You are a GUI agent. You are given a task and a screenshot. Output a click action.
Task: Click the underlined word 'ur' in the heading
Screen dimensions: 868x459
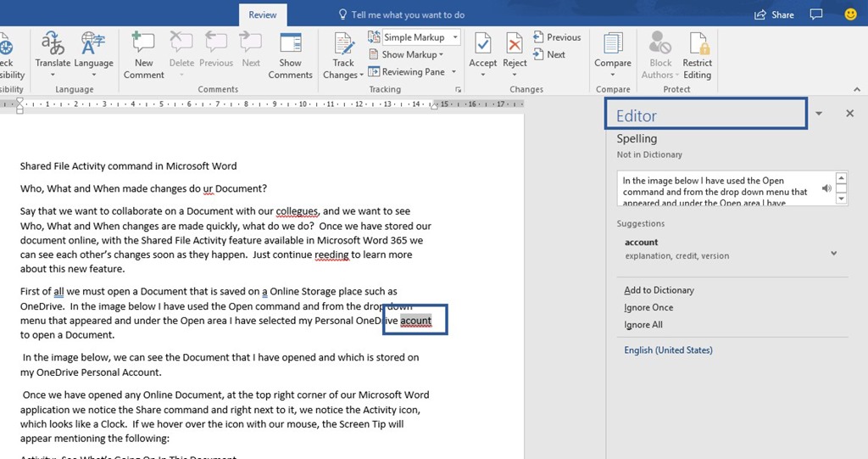tap(208, 188)
